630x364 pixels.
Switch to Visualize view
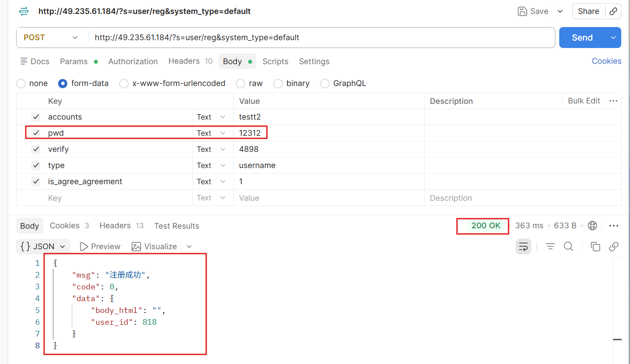pyautogui.click(x=154, y=247)
